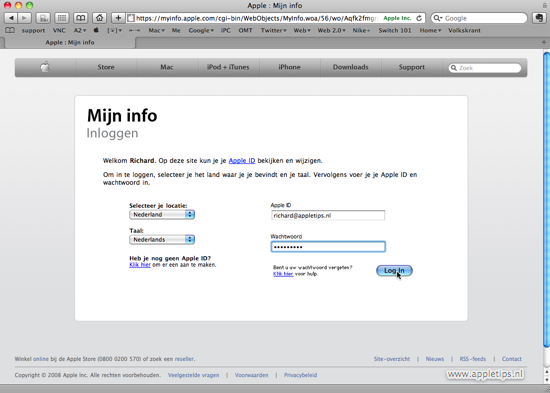Open the Home bookmarks folder

tap(430, 31)
